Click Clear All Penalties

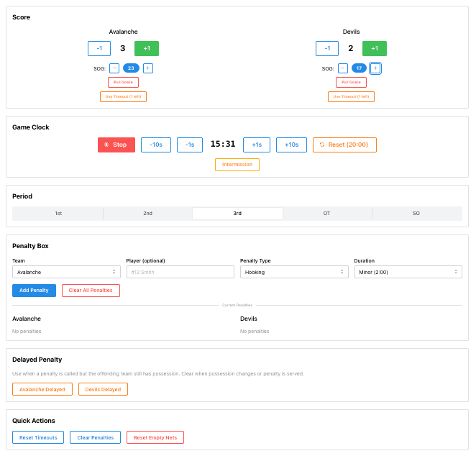91,291
